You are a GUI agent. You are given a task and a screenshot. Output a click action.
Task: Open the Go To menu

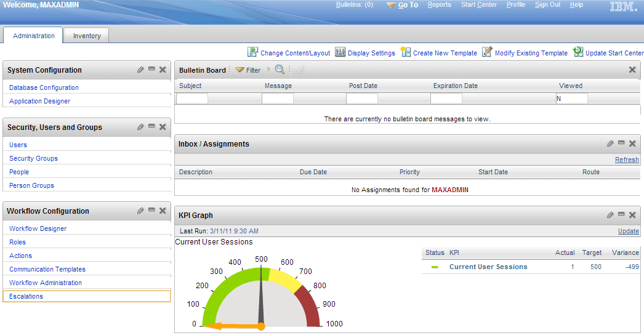403,5
